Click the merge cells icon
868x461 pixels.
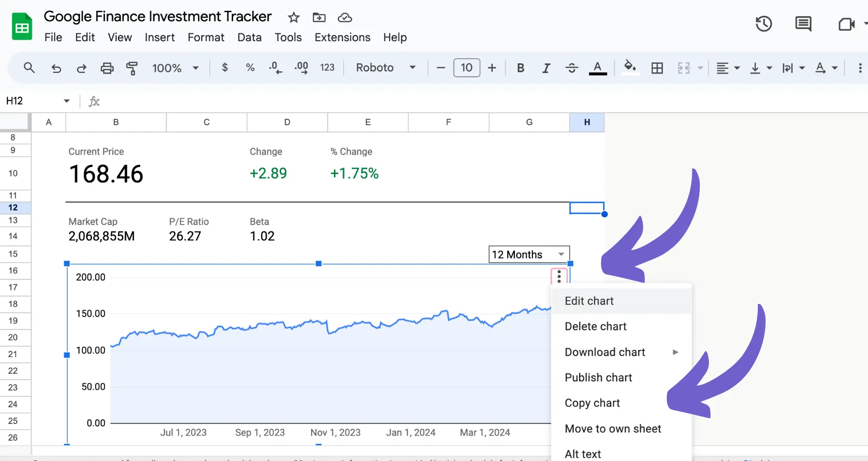684,68
